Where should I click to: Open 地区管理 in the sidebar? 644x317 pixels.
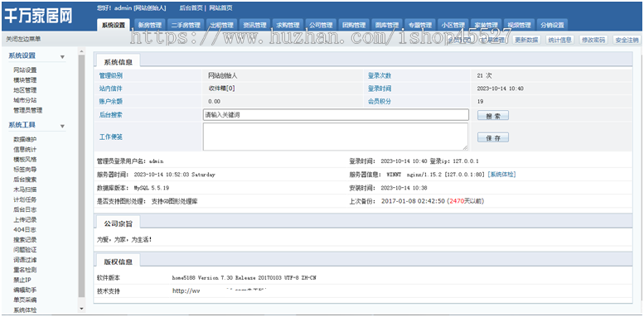click(25, 90)
